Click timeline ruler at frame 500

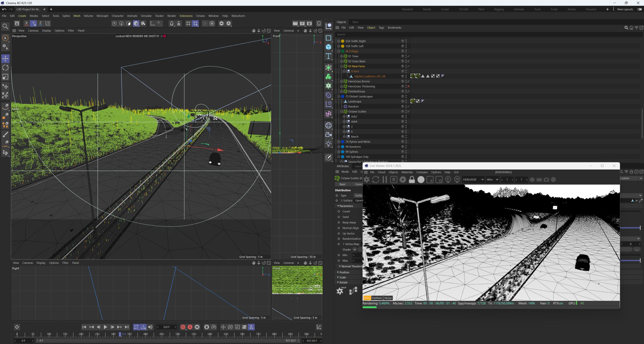click(178, 335)
